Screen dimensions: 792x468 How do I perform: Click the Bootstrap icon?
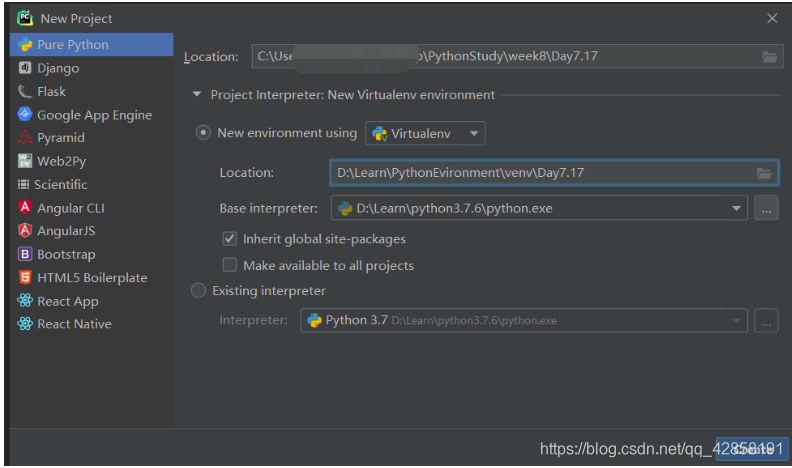pos(25,253)
